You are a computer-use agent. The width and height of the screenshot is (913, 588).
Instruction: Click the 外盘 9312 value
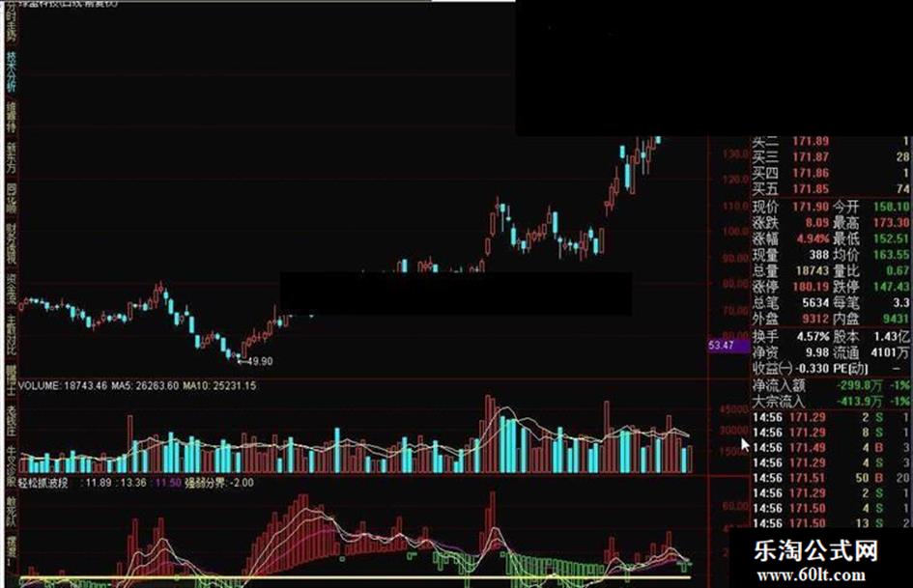815,319
